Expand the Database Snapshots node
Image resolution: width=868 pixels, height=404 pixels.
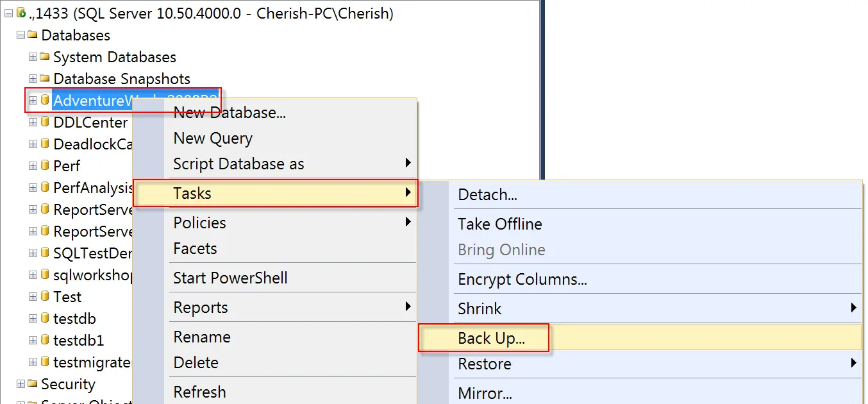coord(33,79)
